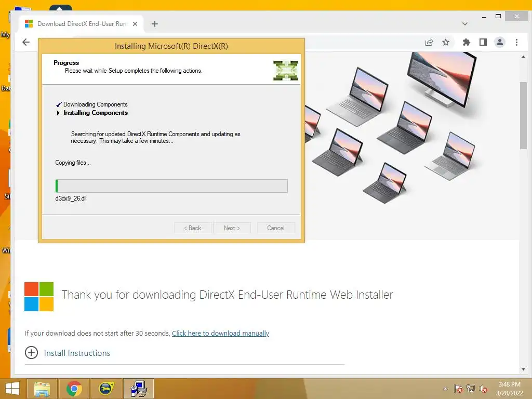The image size is (532, 399).
Task: Click Next in the DirectX installer
Action: pos(232,228)
